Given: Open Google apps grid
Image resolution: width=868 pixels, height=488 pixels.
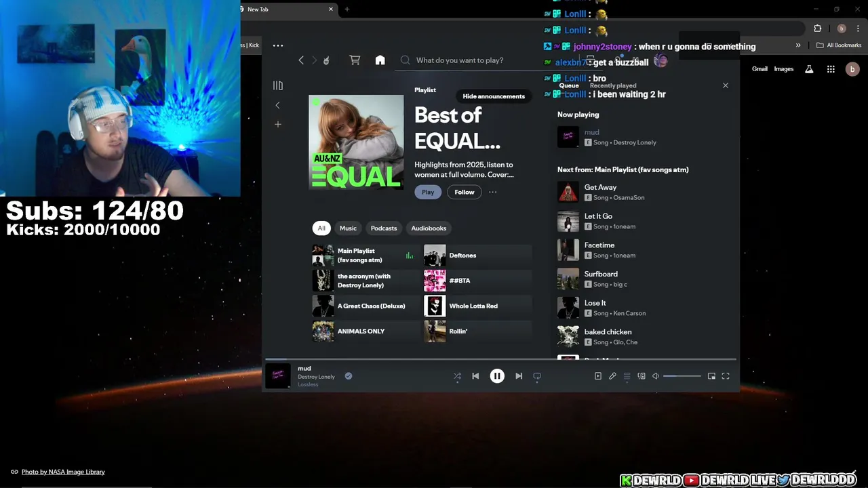Looking at the screenshot, I should tap(831, 69).
